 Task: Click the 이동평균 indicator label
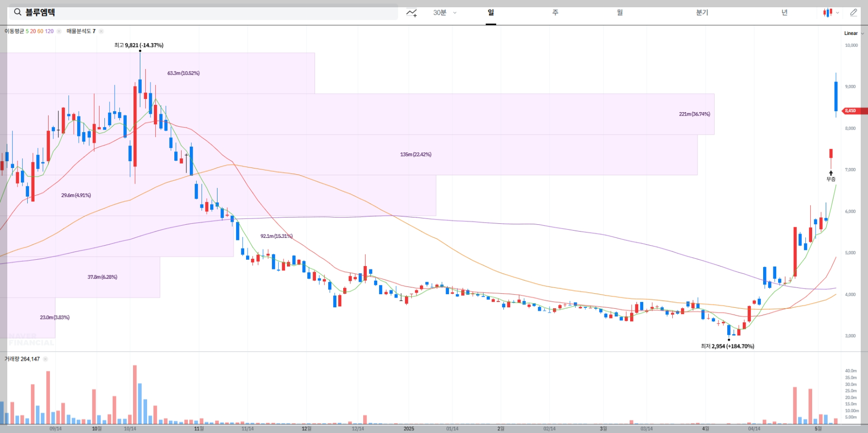click(14, 31)
